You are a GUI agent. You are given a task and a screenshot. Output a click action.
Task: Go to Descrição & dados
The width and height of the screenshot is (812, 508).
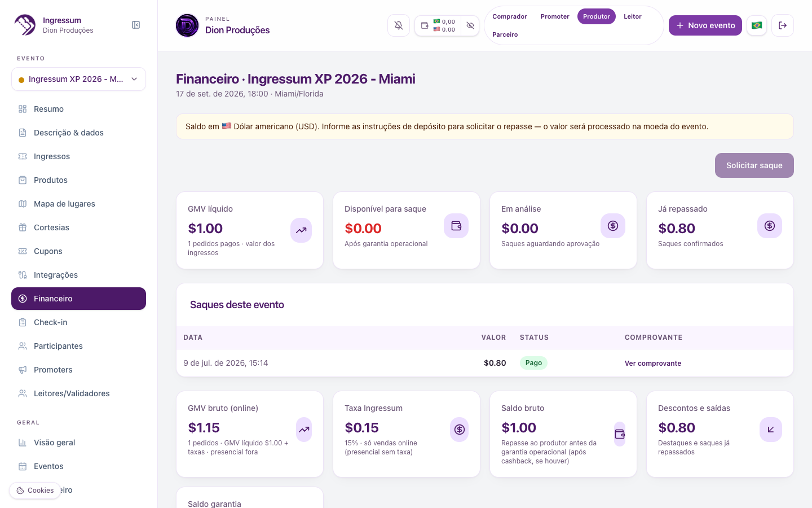(x=78, y=133)
